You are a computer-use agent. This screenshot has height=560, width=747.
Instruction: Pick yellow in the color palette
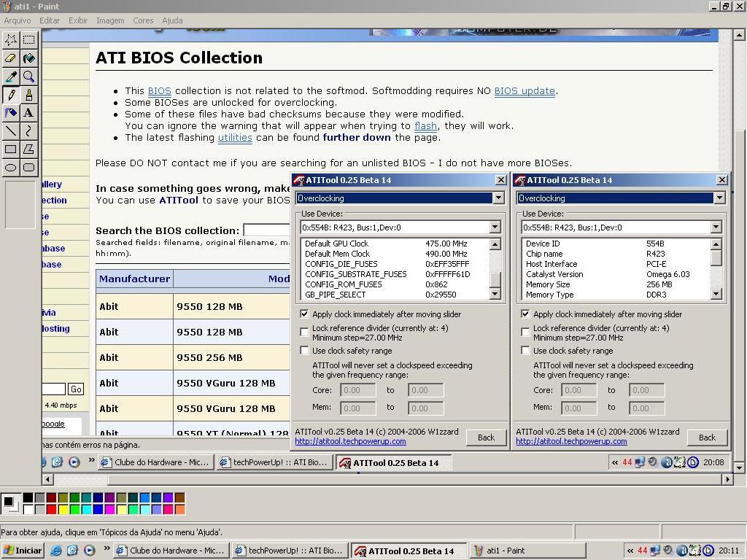(x=63, y=510)
